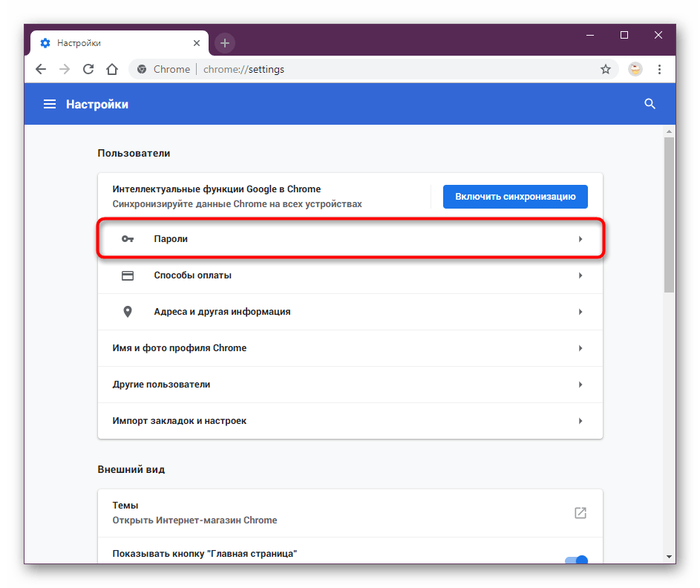Open new tab with plus button
This screenshot has height=588, width=700.
(x=225, y=43)
